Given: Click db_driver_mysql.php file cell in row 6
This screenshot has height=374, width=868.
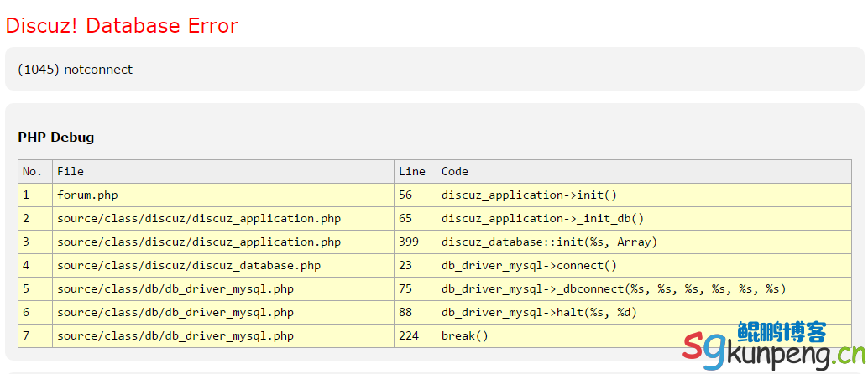Looking at the screenshot, I should pyautogui.click(x=223, y=313).
